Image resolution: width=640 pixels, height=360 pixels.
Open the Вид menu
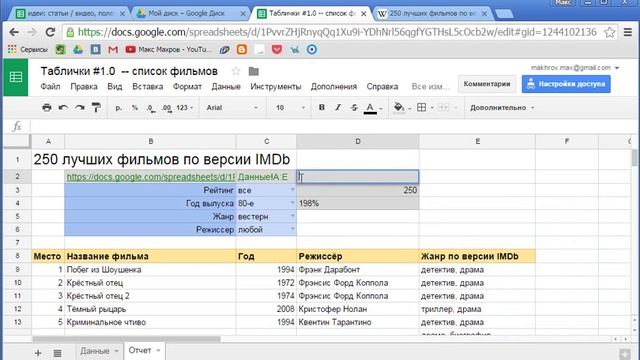pyautogui.click(x=115, y=87)
